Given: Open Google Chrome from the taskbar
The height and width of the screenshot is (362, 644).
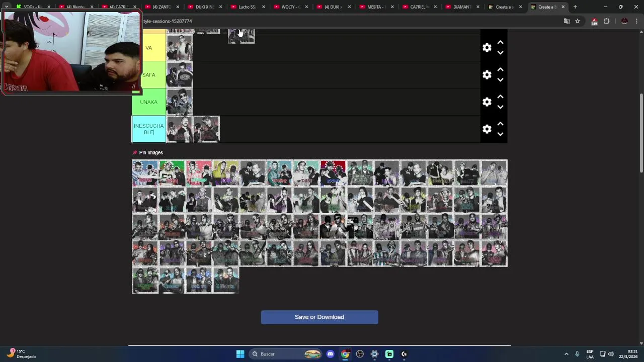Looking at the screenshot, I should [345, 354].
